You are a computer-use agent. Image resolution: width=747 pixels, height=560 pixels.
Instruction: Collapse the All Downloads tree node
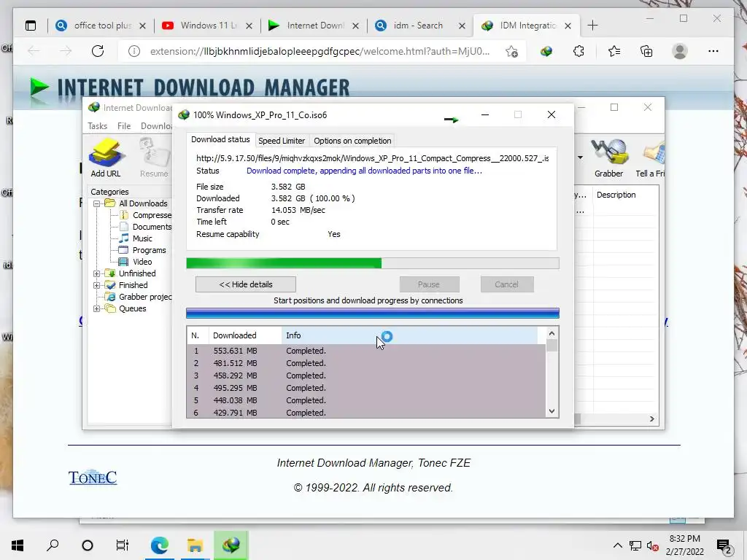click(97, 203)
